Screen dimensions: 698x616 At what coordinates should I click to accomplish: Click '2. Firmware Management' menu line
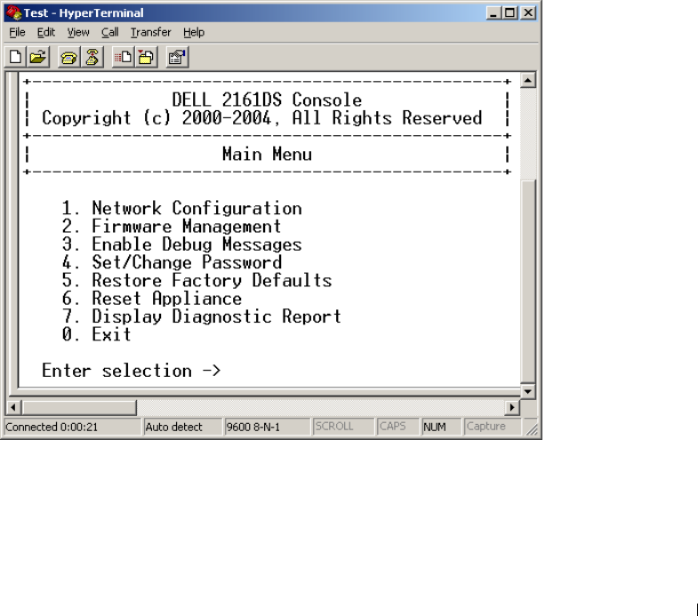click(172, 226)
